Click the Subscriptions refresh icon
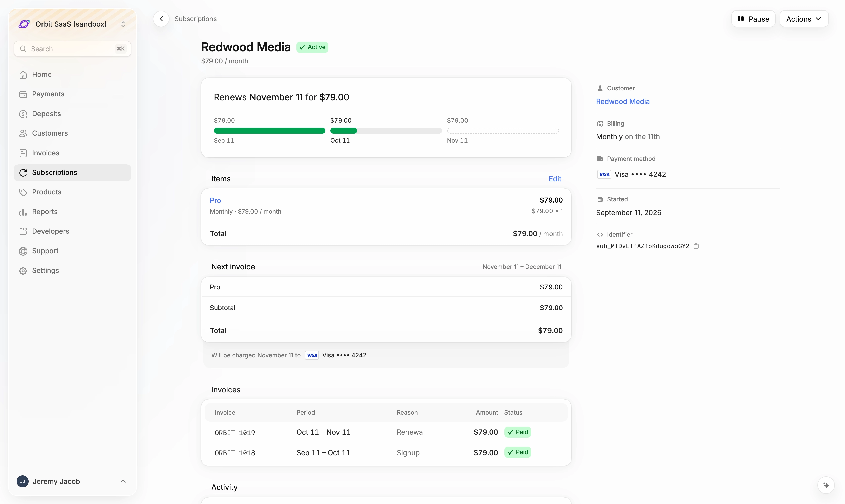Viewport: 845px width, 504px height. (23, 173)
